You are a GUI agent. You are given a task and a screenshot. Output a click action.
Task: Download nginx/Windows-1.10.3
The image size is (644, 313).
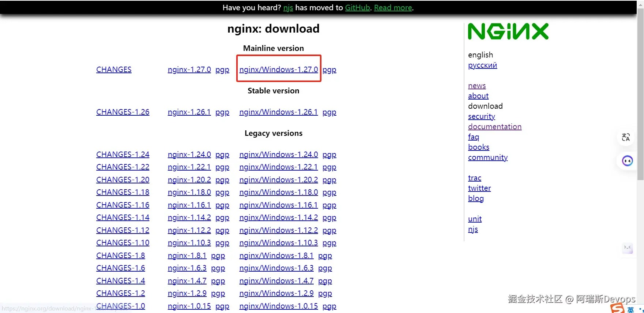[x=279, y=243]
